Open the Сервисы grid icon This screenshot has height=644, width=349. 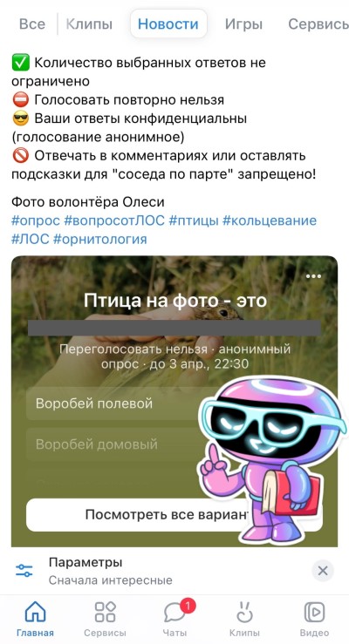[x=105, y=612]
